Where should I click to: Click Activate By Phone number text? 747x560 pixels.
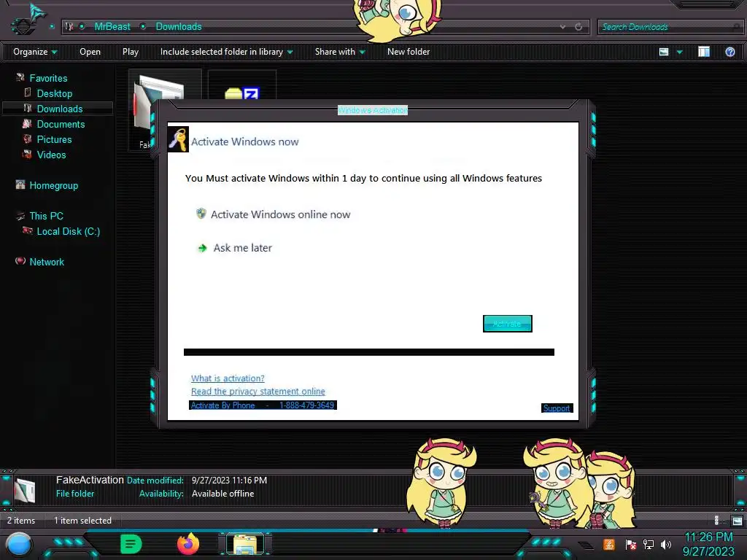point(263,405)
